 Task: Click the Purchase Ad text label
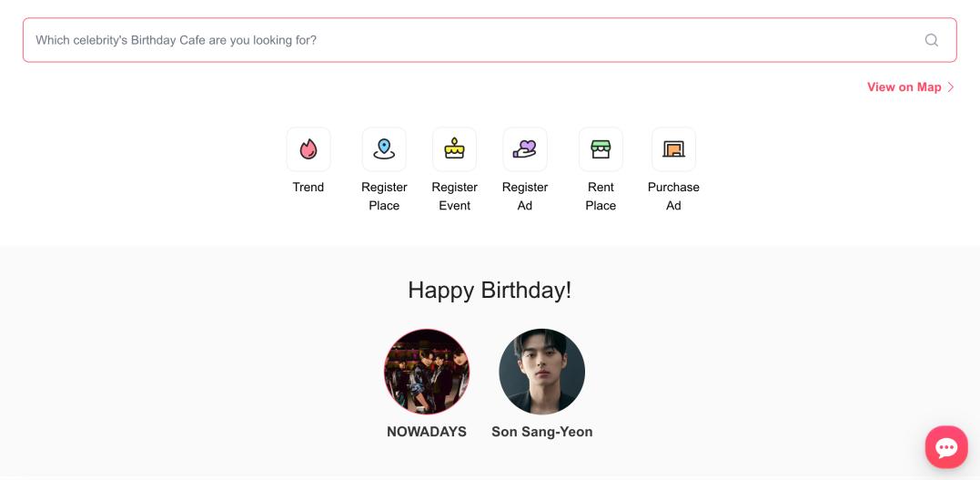point(673,196)
